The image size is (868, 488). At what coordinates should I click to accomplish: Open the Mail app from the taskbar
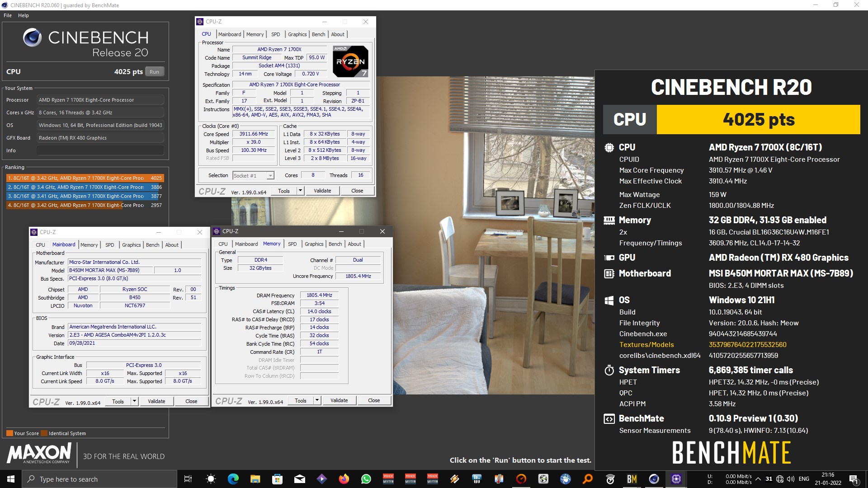299,479
